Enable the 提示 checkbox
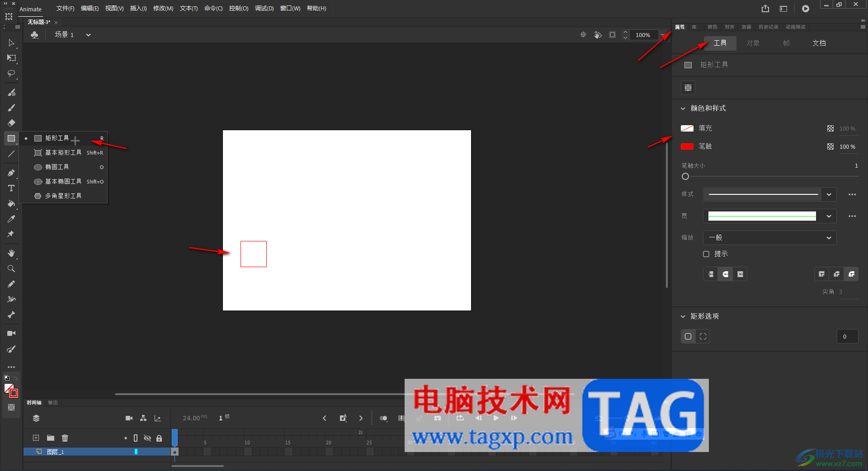This screenshot has width=868, height=471. (706, 254)
